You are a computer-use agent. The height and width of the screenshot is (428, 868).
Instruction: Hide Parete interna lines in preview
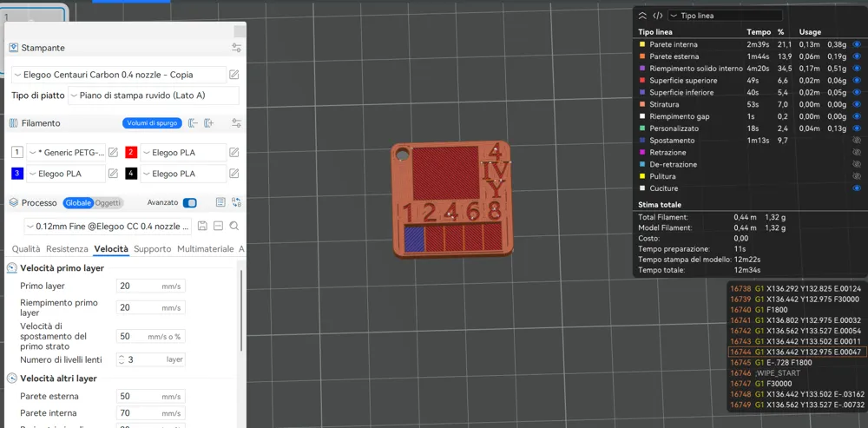coord(857,44)
